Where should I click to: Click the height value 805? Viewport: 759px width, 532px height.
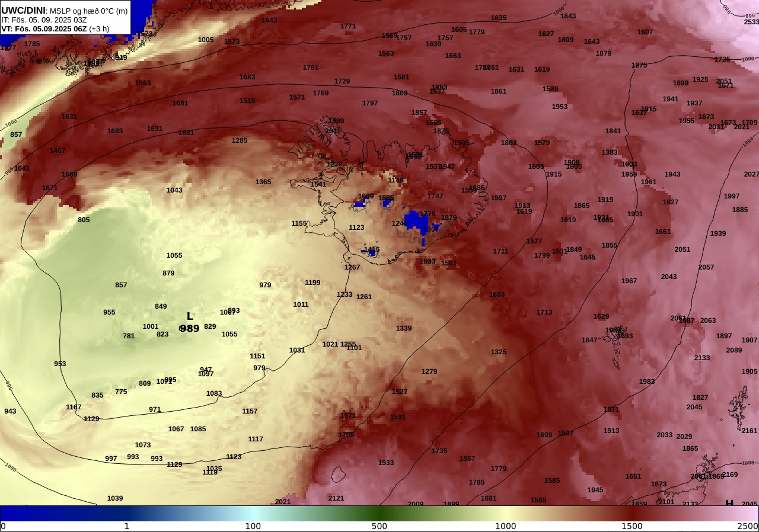(x=84, y=220)
